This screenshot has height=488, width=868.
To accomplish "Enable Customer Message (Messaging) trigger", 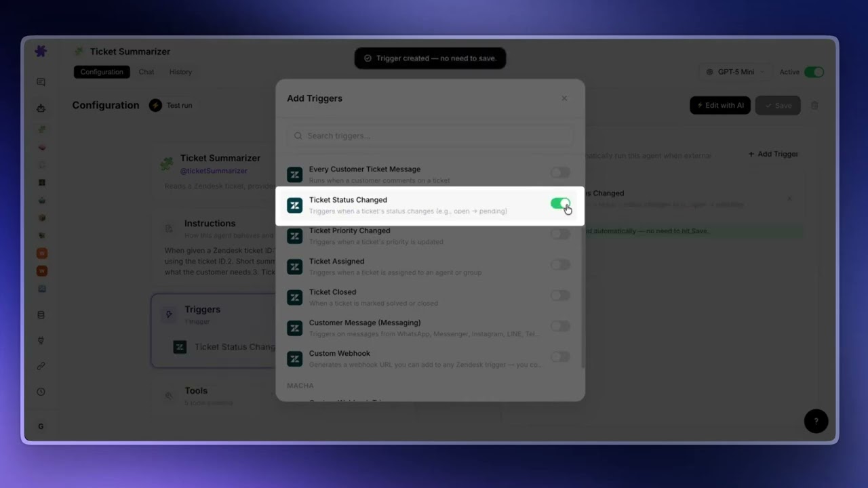I will point(560,326).
